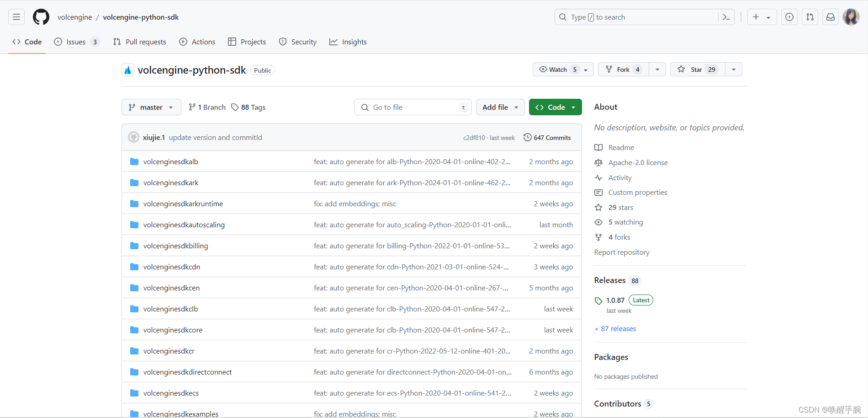
Task: Open volcenginesdkcore folder
Action: 173,330
